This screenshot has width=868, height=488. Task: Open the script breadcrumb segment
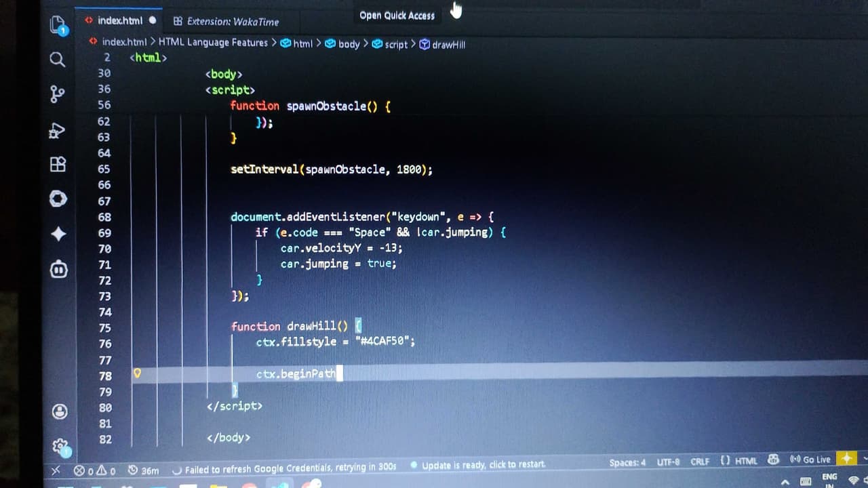click(x=390, y=45)
